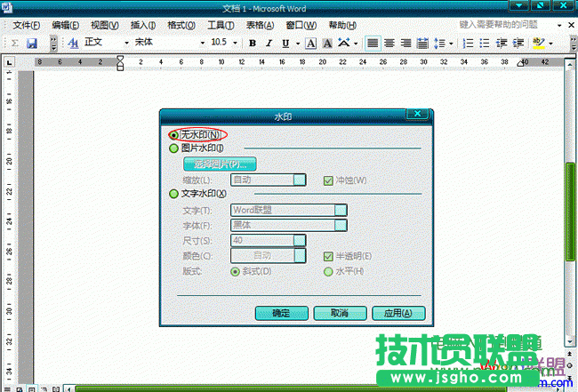Center-align the paragraph text
Viewport: 578px width, 392px height.
389,43
